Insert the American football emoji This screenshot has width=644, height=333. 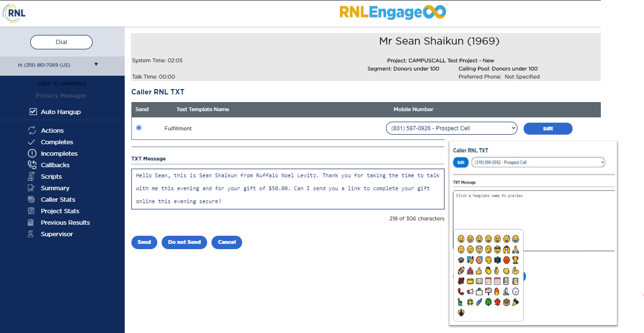tap(461, 271)
